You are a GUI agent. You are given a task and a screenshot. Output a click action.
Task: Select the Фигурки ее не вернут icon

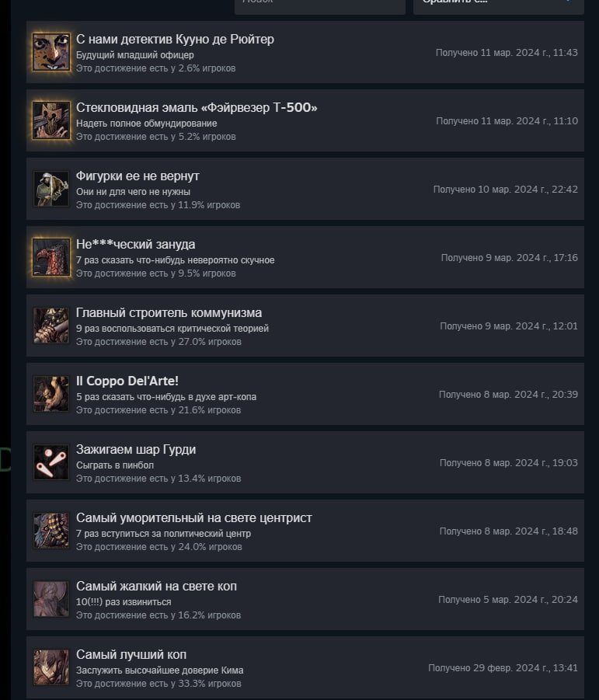tap(51, 189)
